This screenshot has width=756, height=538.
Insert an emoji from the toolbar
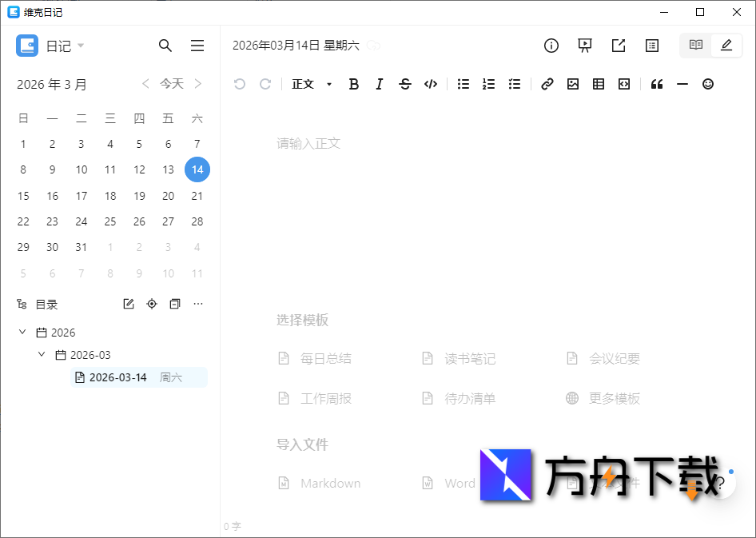[707, 84]
